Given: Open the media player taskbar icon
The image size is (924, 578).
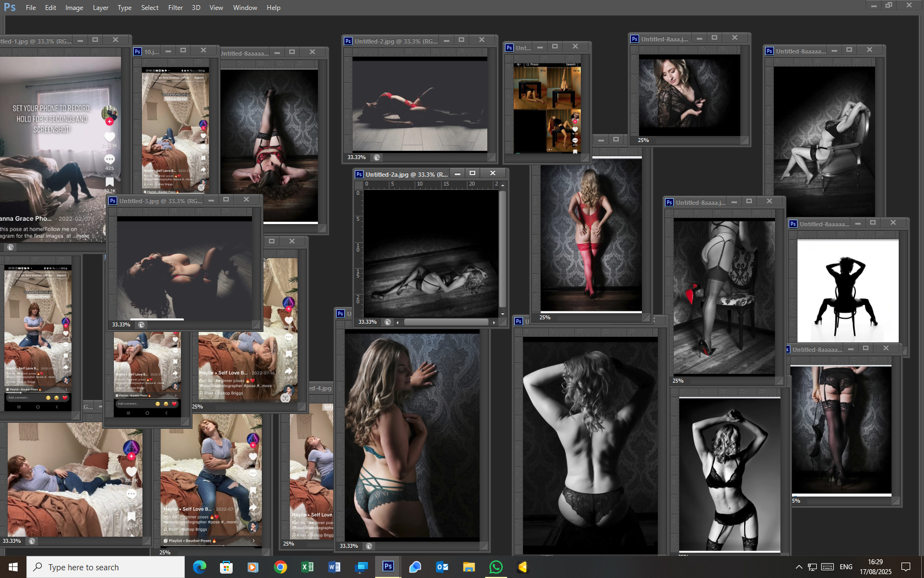Looking at the screenshot, I should (x=253, y=567).
